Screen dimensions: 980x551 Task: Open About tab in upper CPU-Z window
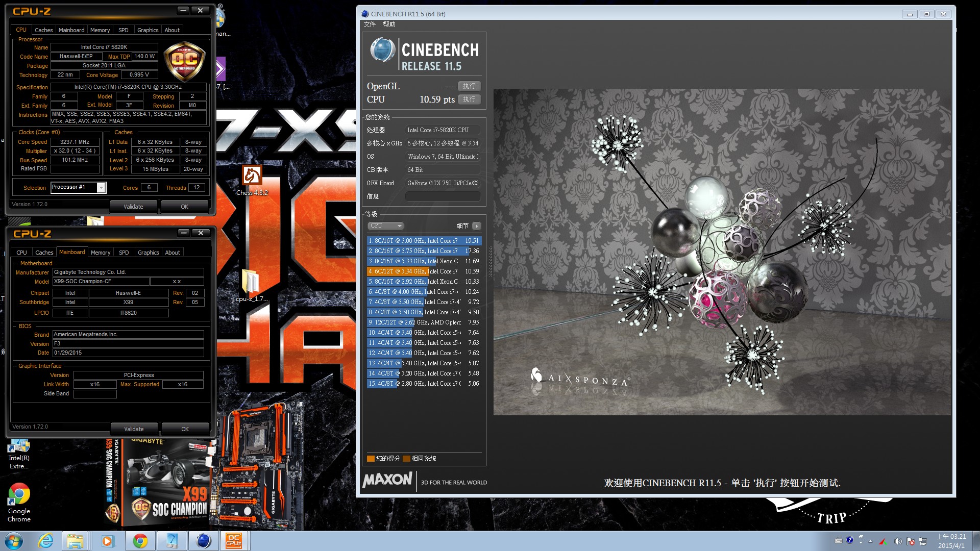[172, 30]
